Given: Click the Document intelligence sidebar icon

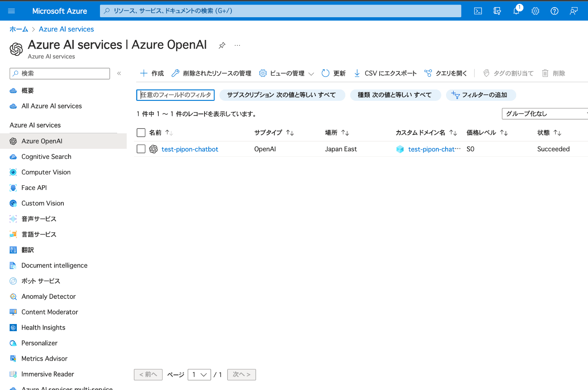Looking at the screenshot, I should tap(13, 266).
